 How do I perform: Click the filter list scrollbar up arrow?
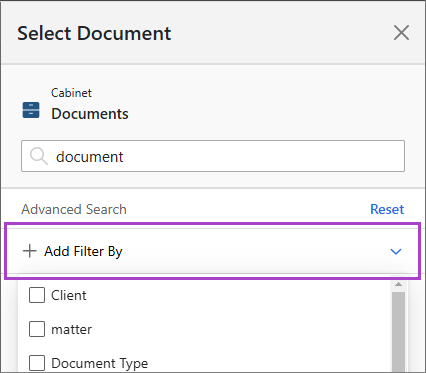click(398, 284)
